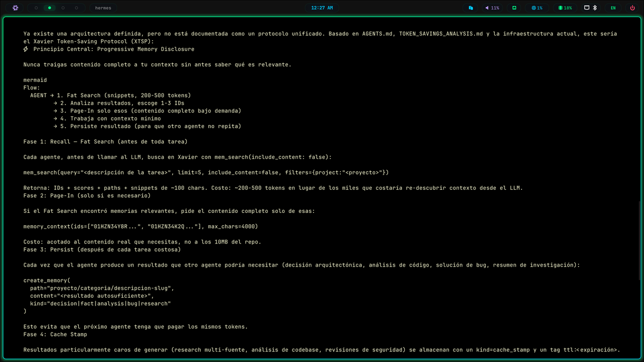
Task: Click the line 'Nunca traigas contenido completo'
Action: tap(157, 65)
